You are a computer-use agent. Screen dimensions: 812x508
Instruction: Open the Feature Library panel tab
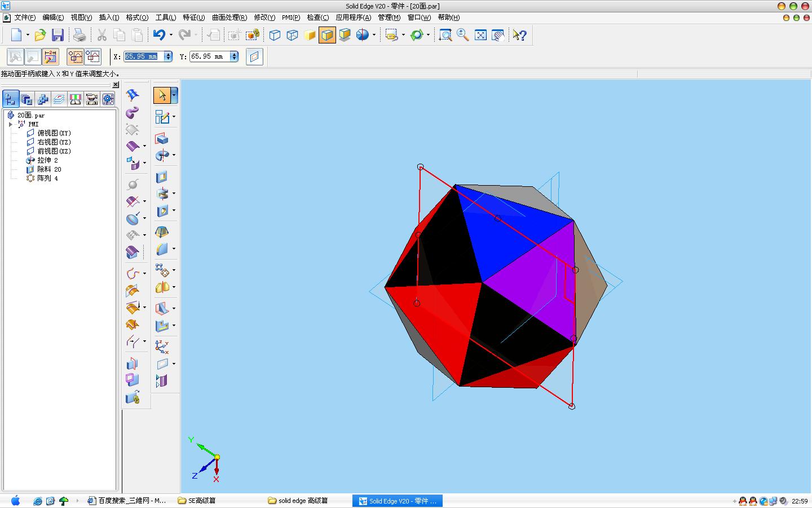pos(27,99)
